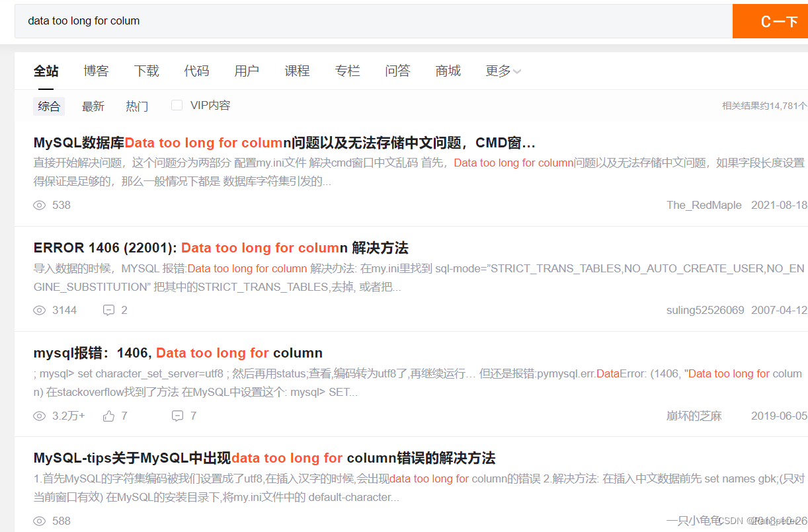Screen dimensions: 808x532
Task: Click the snippet starting '1.首先MySQL的字符集编码'
Action: coord(419,488)
